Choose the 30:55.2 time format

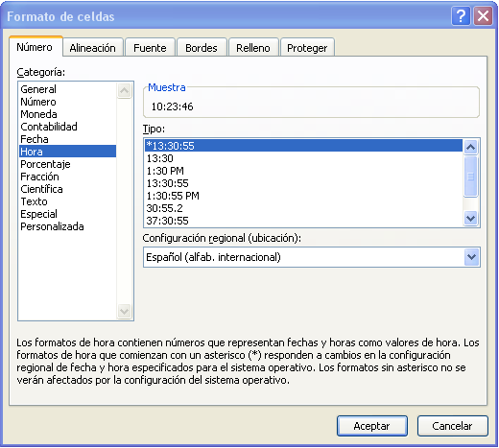[303, 208]
